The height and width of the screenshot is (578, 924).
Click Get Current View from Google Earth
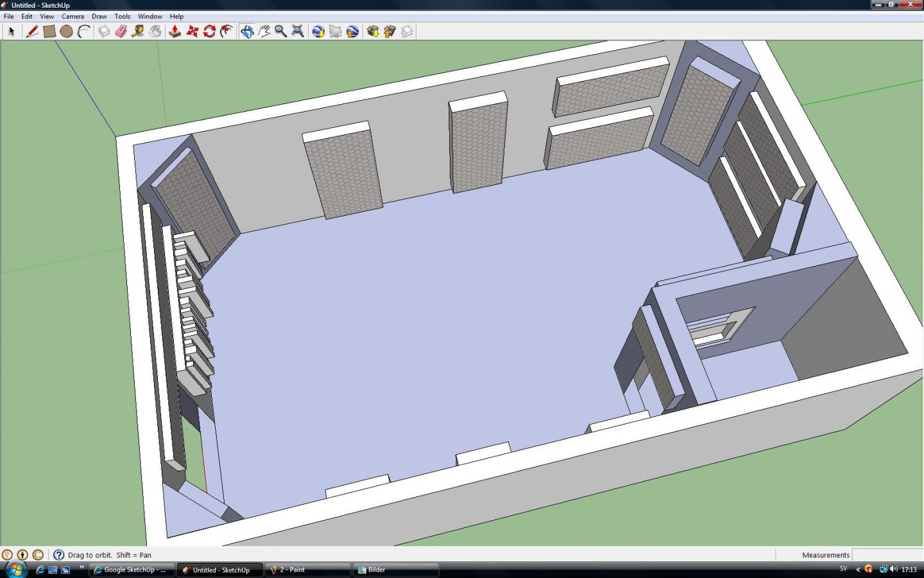(318, 31)
